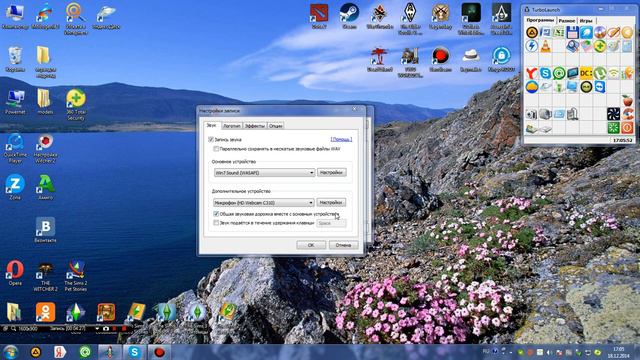Launch uTorrent icon in TurboLaunch
This screenshot has height=360, width=640.
600,73
